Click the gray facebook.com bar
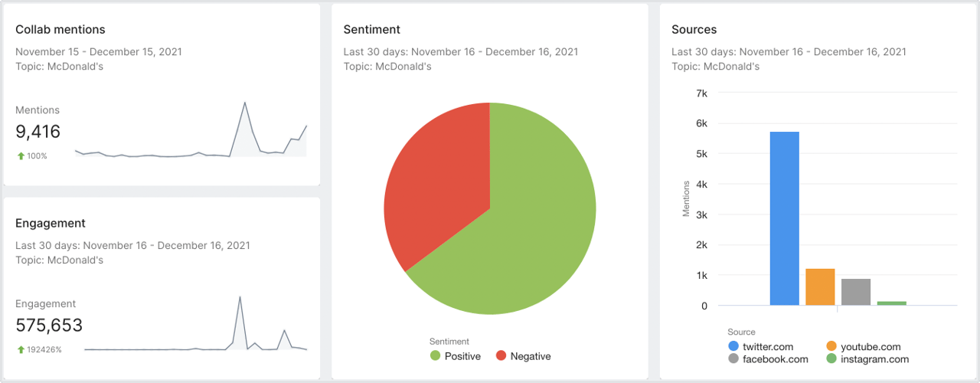This screenshot has height=383, width=980. point(856,292)
